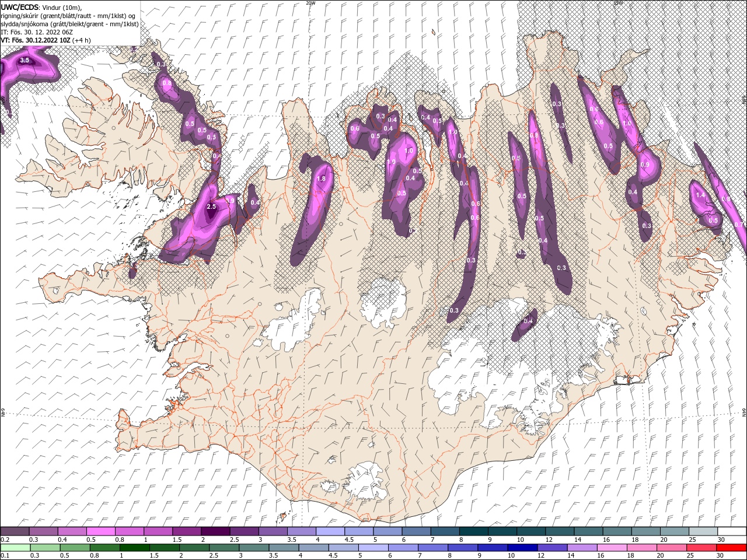Viewport: 747px width, 560px height.
Task: Pick the 3.5 lavender swatch in the top legend
Action: coord(301,531)
